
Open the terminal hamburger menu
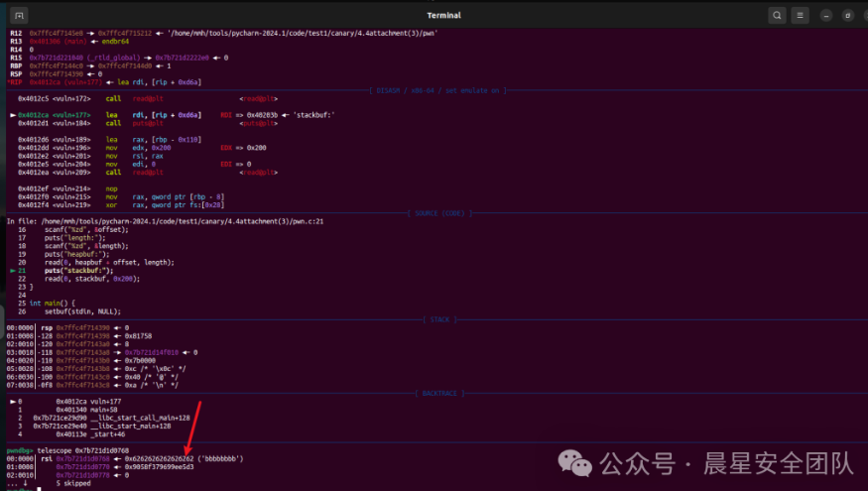798,15
